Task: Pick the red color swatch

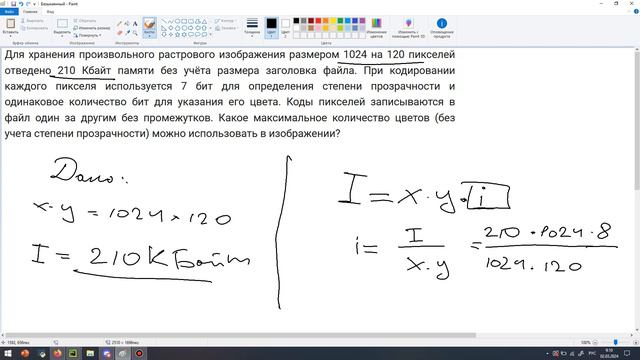Action: click(318, 21)
